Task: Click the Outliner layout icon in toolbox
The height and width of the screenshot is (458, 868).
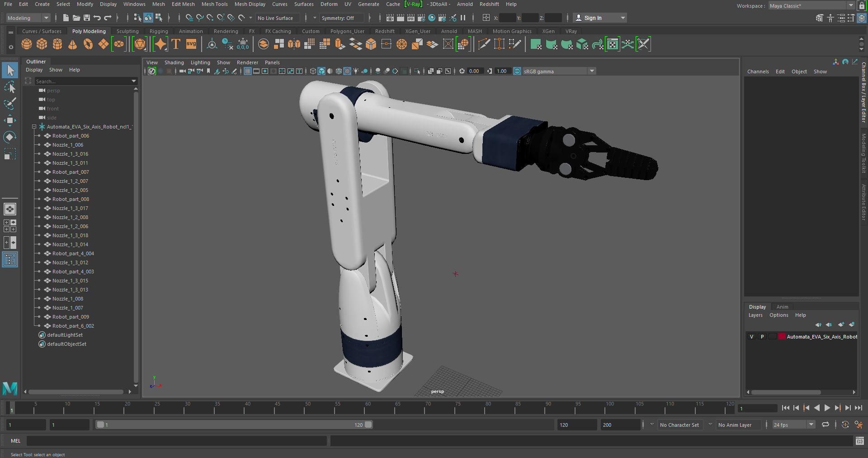Action: tap(10, 259)
